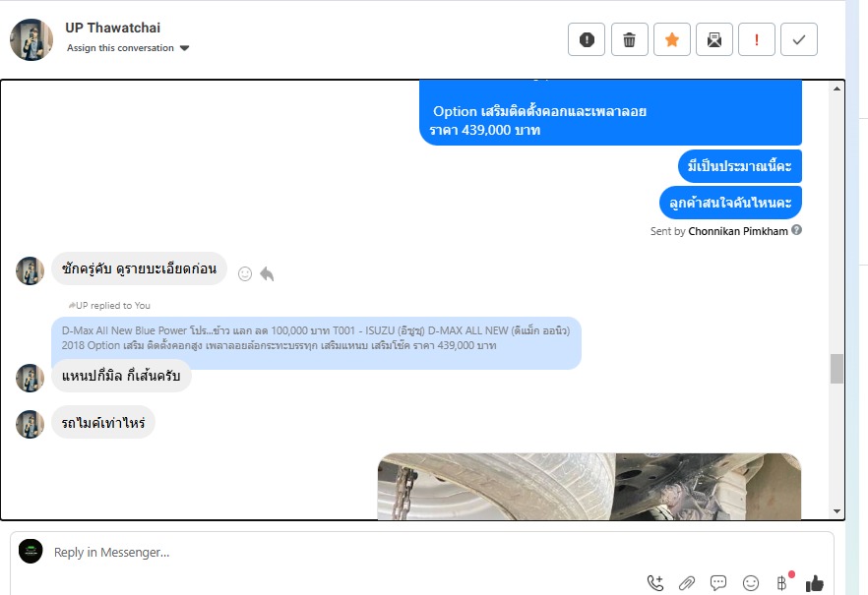Flag conversation with the red exclamation button
The image size is (868, 595).
[757, 39]
